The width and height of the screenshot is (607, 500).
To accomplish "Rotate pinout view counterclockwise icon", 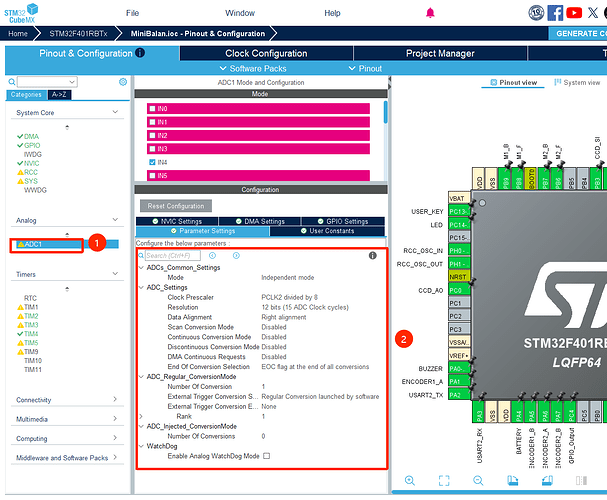I will (x=547, y=481).
